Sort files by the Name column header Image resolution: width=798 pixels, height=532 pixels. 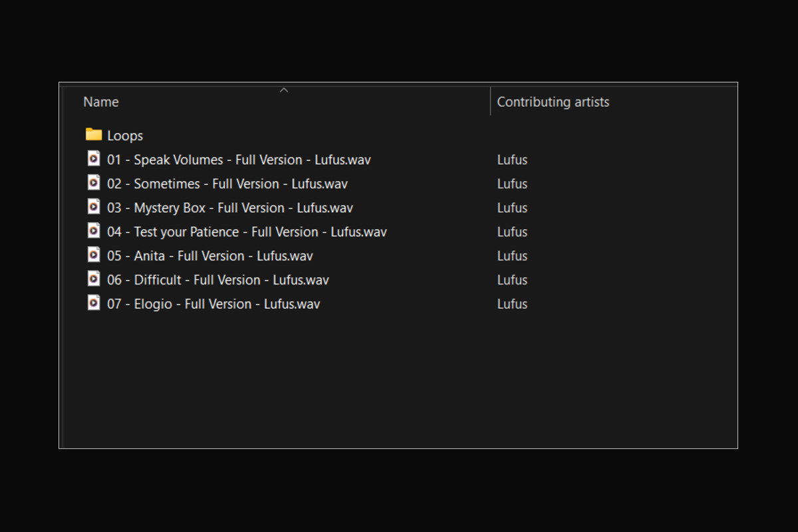click(x=101, y=102)
